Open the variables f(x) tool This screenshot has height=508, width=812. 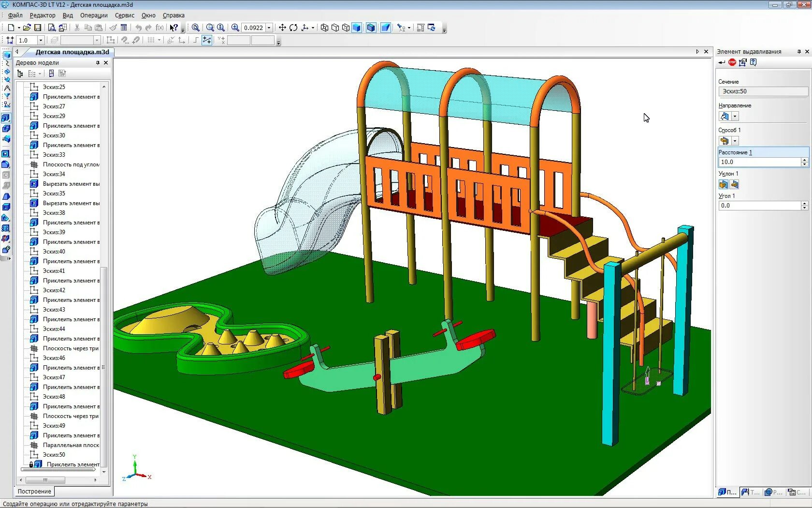[x=160, y=28]
